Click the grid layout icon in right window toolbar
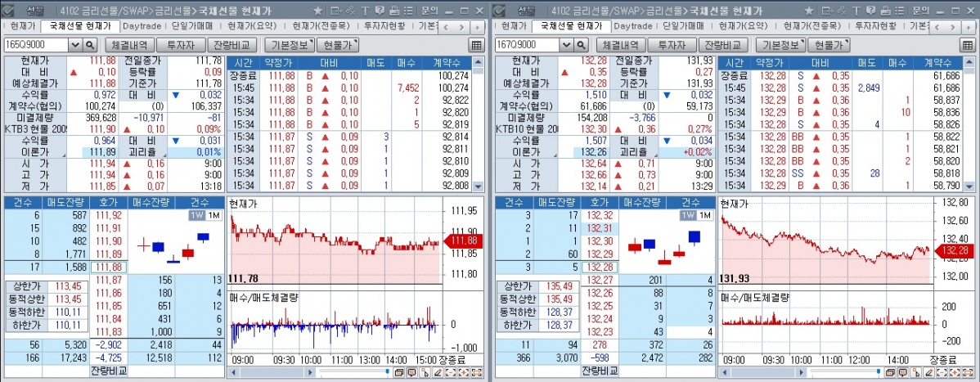Viewport: 980px width, 382px height. pos(967,45)
